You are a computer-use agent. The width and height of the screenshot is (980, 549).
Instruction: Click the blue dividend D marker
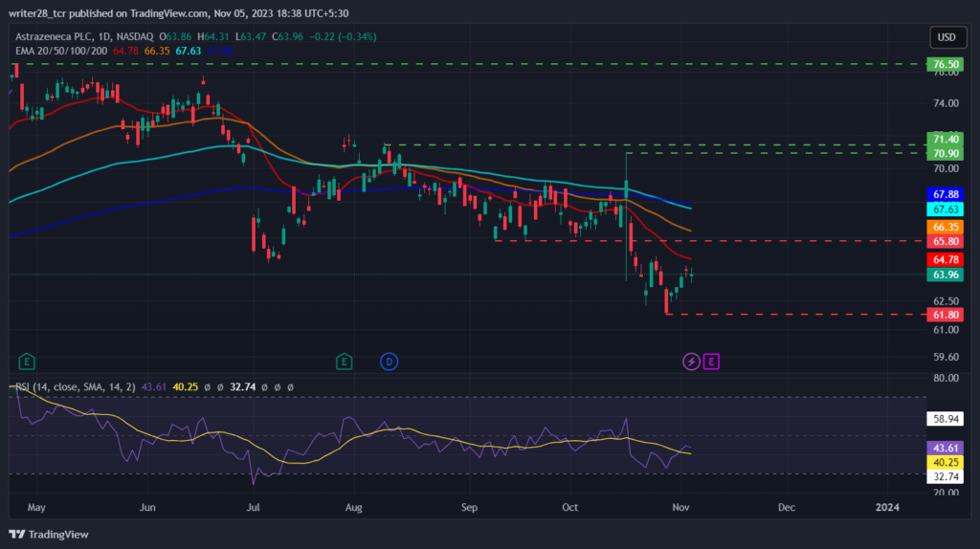pos(389,362)
